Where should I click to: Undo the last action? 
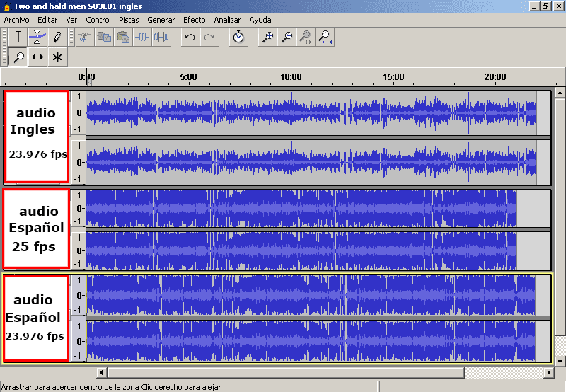click(190, 38)
